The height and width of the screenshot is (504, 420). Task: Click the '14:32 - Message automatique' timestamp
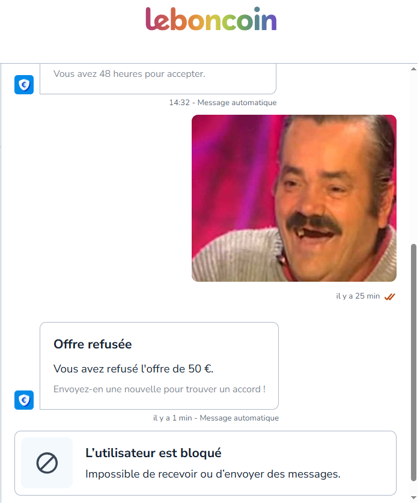click(x=223, y=103)
